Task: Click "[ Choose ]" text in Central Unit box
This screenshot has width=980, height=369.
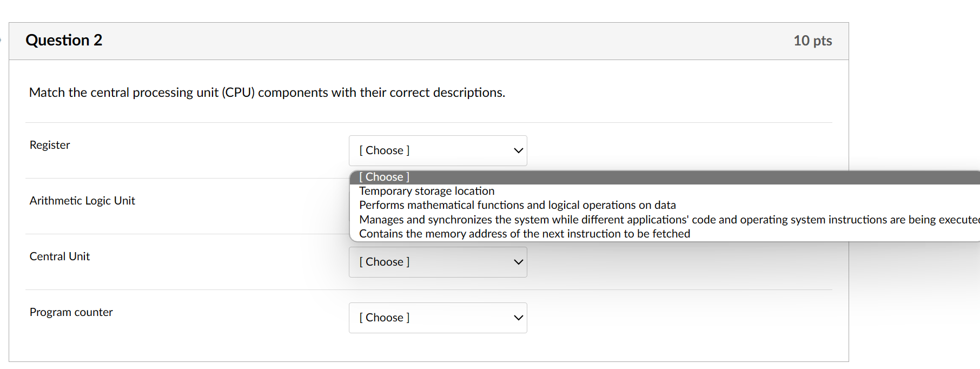Action: 385,262
